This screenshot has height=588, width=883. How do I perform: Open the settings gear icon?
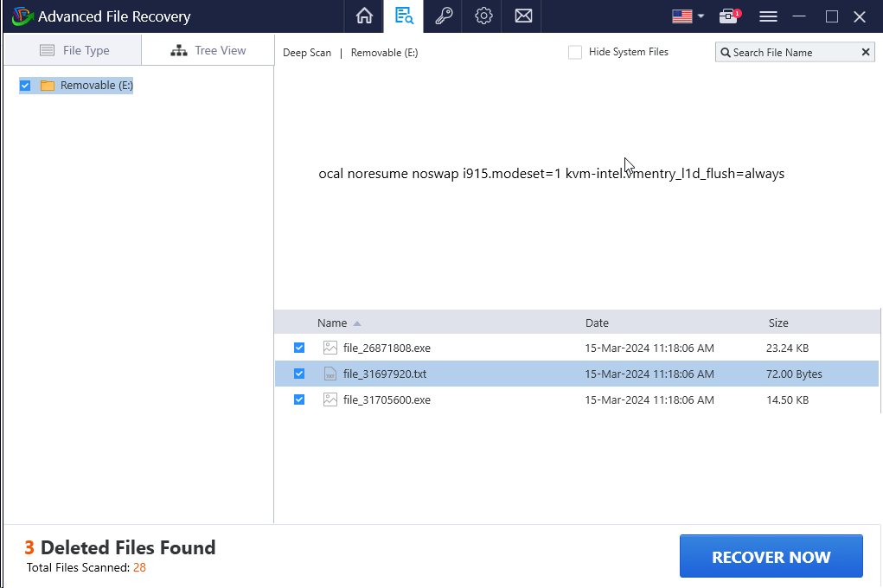click(x=483, y=16)
